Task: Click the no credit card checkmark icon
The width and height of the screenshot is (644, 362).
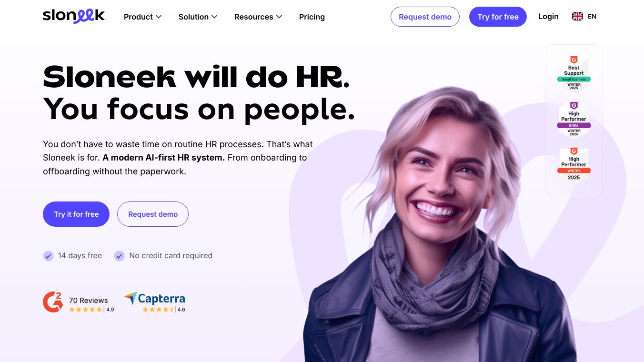Action: (119, 256)
